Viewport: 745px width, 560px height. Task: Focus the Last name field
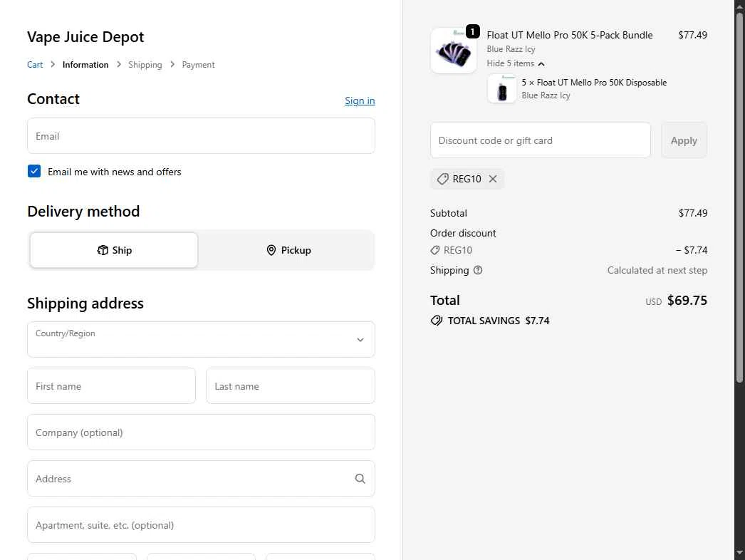(291, 386)
